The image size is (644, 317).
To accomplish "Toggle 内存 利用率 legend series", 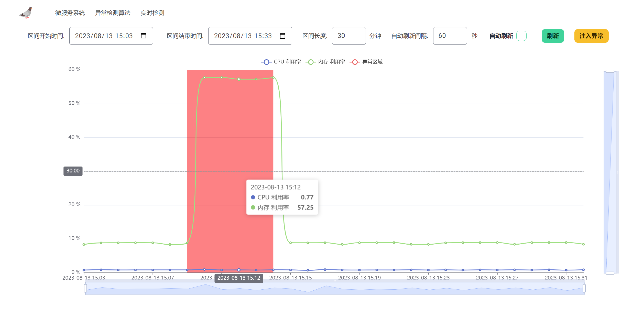I will pyautogui.click(x=325, y=62).
